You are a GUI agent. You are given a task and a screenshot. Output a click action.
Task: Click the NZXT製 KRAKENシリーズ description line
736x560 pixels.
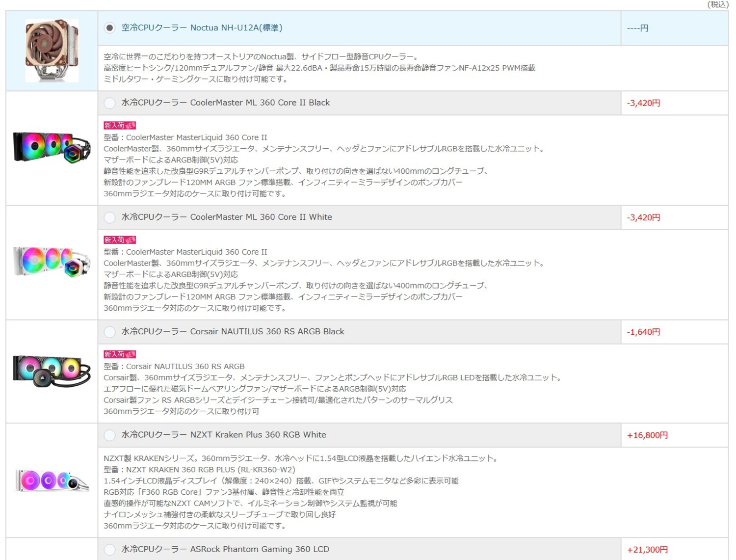click(x=302, y=458)
